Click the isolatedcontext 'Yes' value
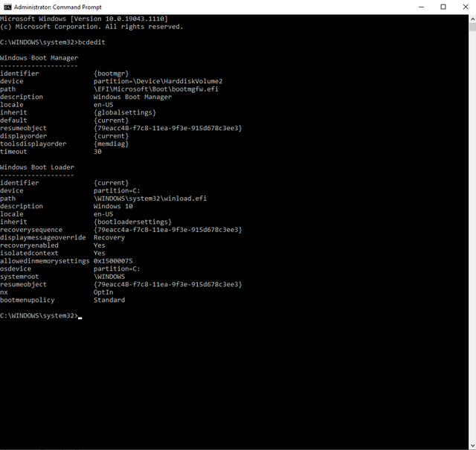Viewport: 476px width, 450px height. [x=99, y=253]
